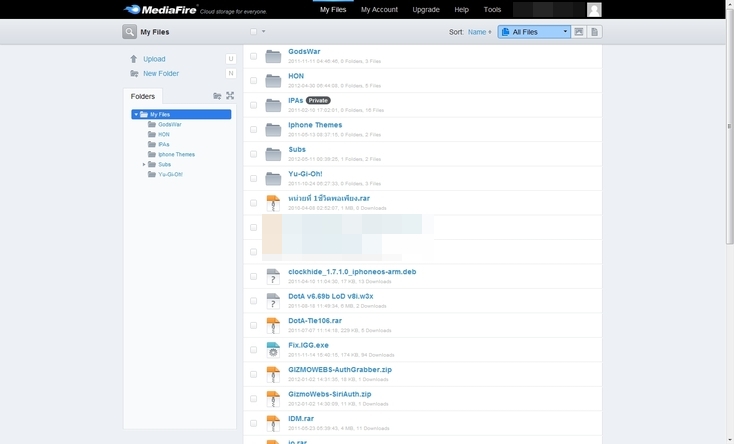
Task: Switch to list view icon
Action: click(595, 32)
